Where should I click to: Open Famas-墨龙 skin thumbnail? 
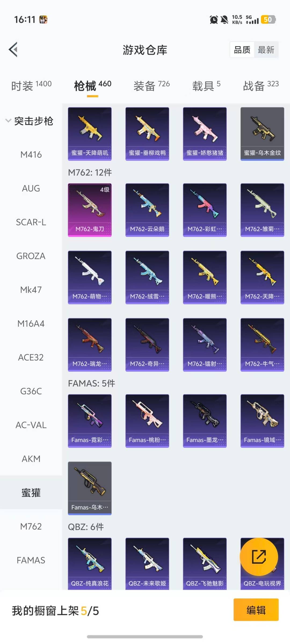[x=205, y=421]
